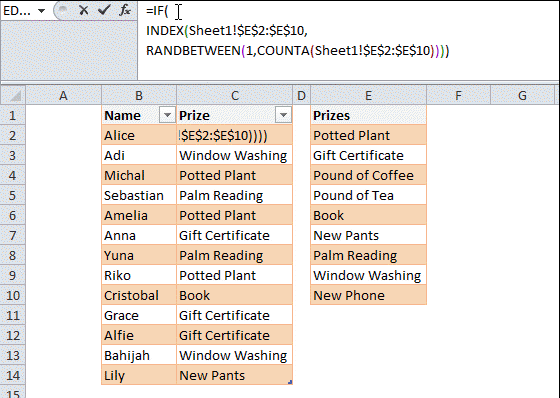The width and height of the screenshot is (560, 398).
Task: Open Insert Function fx dialog
Action: (x=125, y=10)
